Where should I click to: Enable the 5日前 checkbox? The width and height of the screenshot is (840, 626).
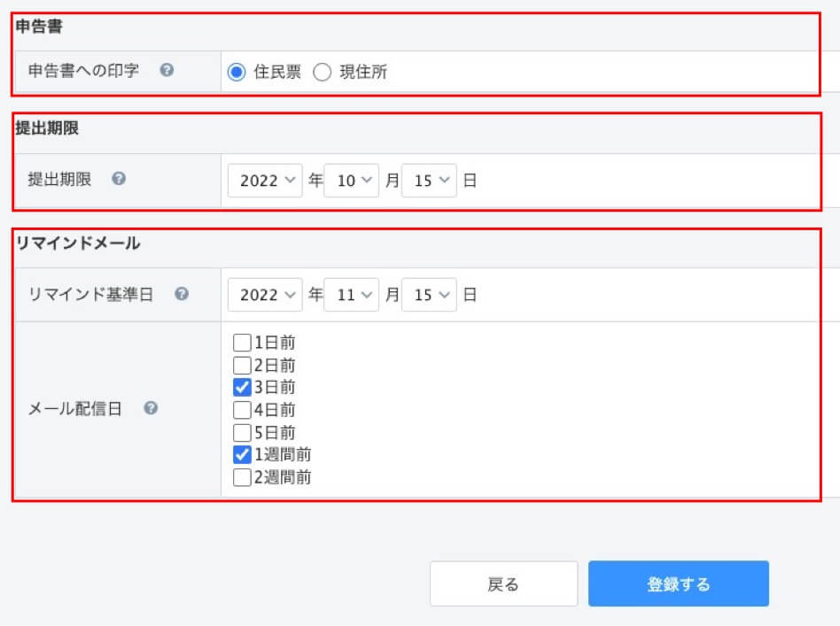click(x=241, y=432)
